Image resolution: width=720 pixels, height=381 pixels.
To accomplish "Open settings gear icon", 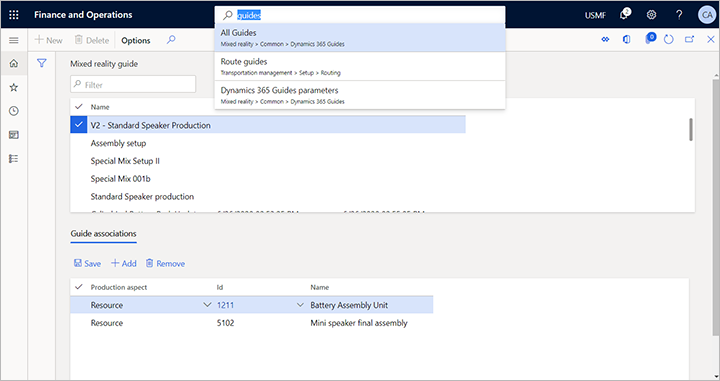I will click(x=651, y=15).
